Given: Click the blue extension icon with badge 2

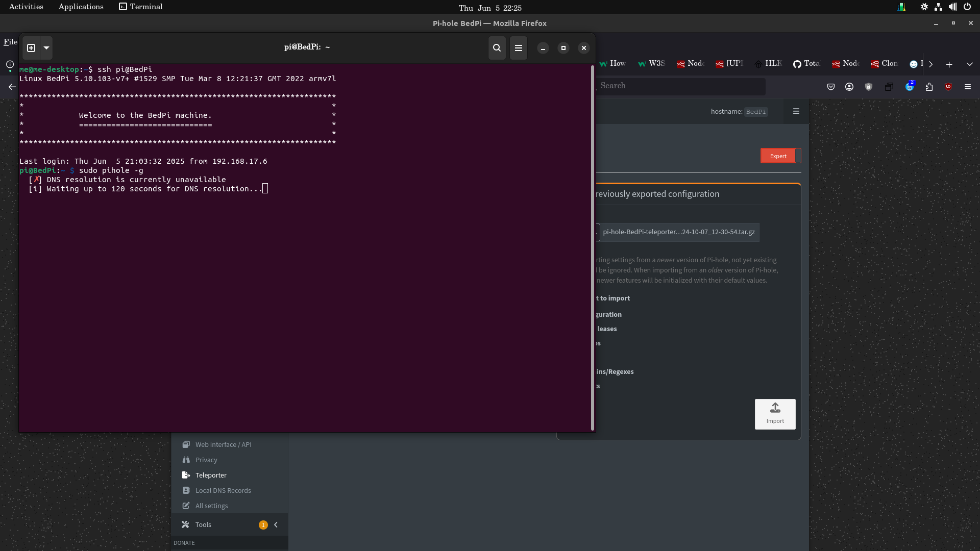Looking at the screenshot, I should pos(910,86).
